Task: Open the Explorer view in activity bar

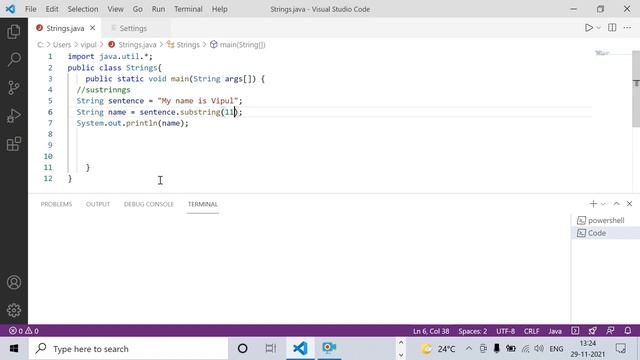Action: coord(14,31)
